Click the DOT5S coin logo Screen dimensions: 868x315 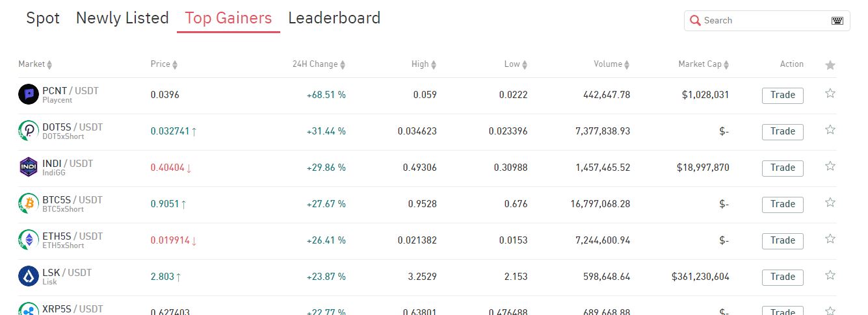(x=29, y=131)
